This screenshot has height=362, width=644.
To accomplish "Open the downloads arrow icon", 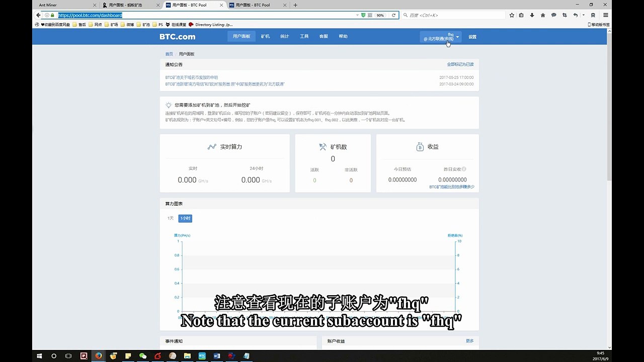I will tap(532, 15).
